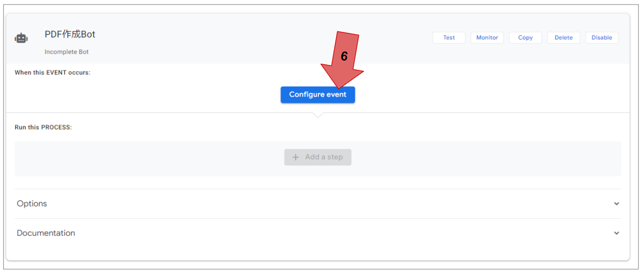Click the Incomplete Bot status text
This screenshot has width=644, height=279.
click(66, 52)
